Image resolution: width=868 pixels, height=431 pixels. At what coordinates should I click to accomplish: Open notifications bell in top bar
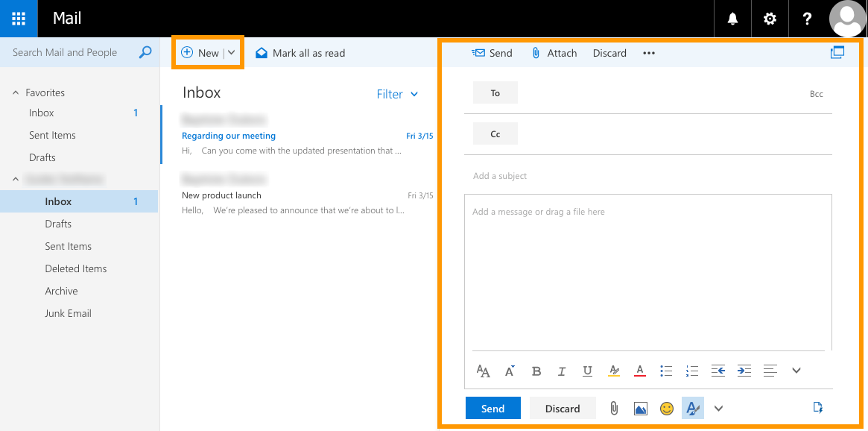(732, 19)
